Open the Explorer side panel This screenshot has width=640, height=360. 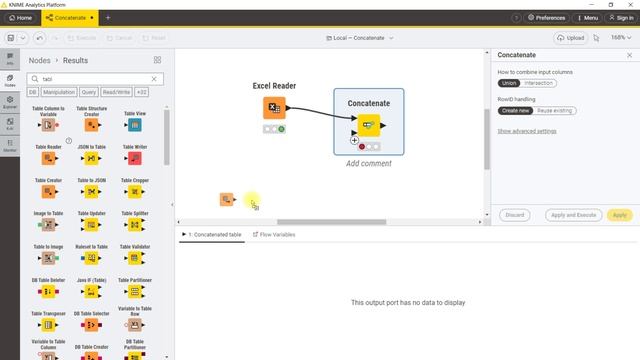click(10, 102)
